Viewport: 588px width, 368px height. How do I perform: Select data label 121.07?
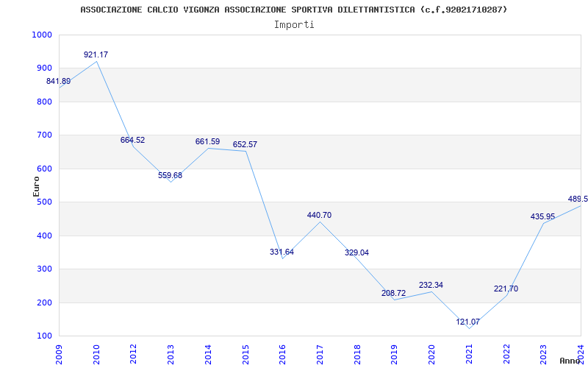point(467,322)
